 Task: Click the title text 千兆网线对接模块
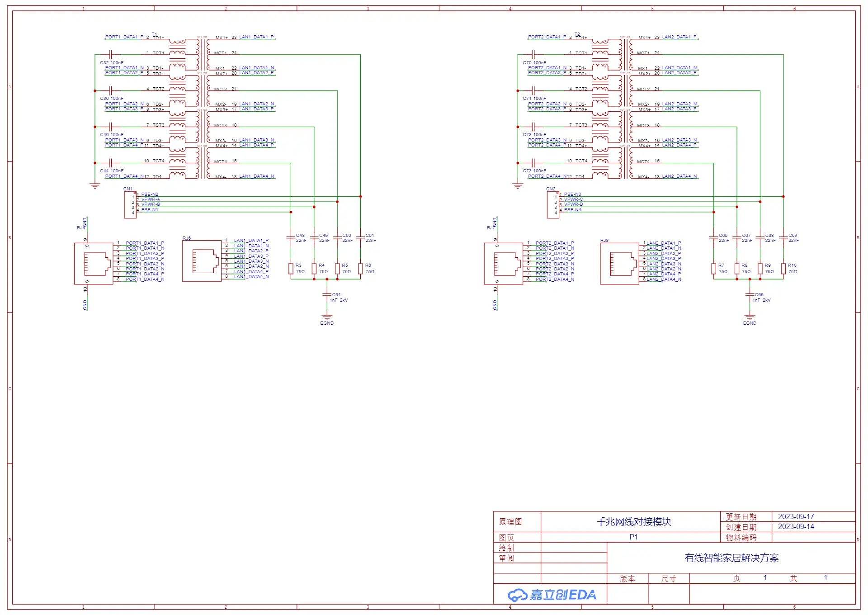(634, 522)
